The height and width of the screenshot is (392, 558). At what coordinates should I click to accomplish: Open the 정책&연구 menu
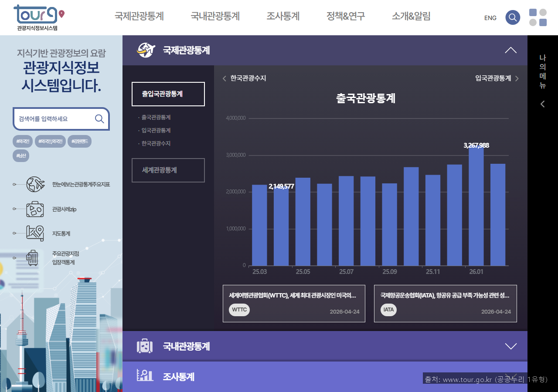point(345,16)
